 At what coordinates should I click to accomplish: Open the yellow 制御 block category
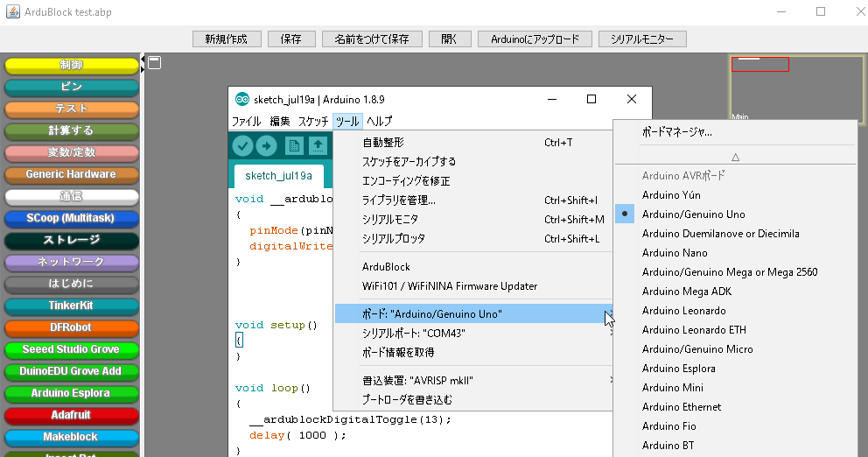coord(71,65)
